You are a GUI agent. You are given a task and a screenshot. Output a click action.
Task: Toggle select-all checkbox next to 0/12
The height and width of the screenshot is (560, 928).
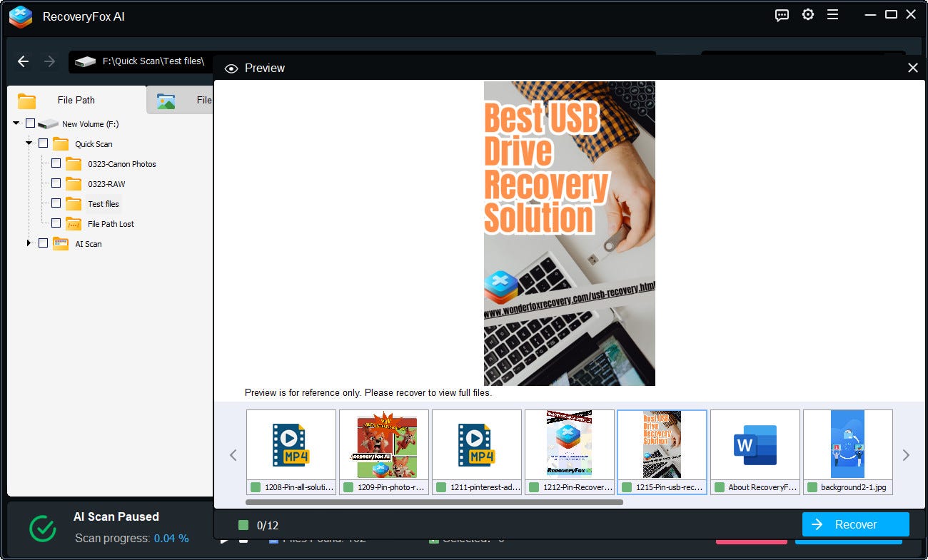click(x=243, y=525)
